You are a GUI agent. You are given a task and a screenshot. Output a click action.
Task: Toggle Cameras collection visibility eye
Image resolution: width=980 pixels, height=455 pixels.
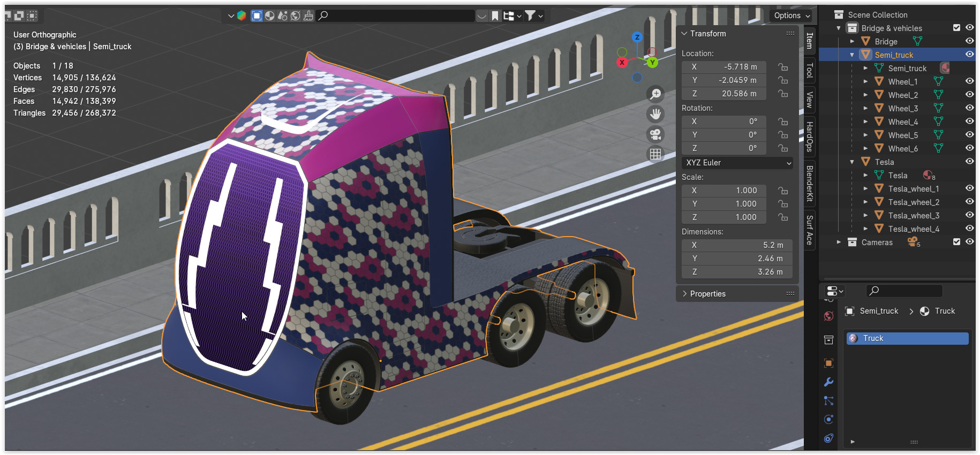click(x=969, y=241)
